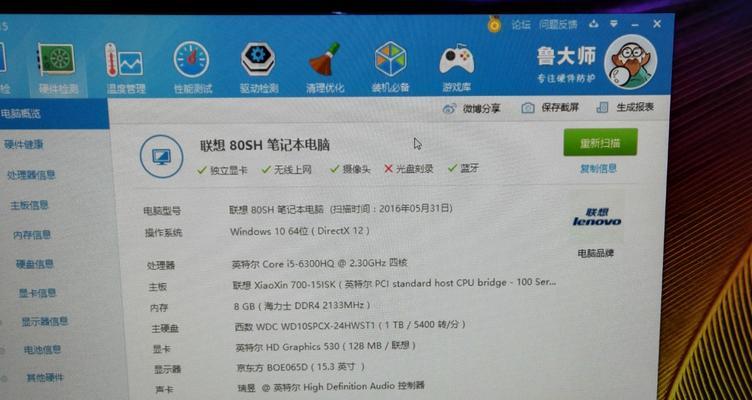Close the 鲁大师 window

pos(657,23)
